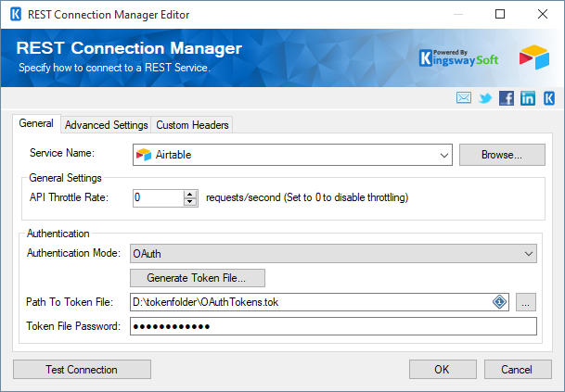The width and height of the screenshot is (565, 392).
Task: Click the 'Specify how to connect to a REST Service.' text
Action: (x=114, y=68)
